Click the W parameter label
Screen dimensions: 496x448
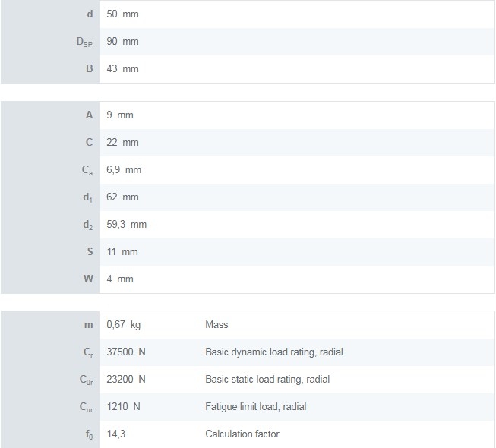click(x=88, y=279)
